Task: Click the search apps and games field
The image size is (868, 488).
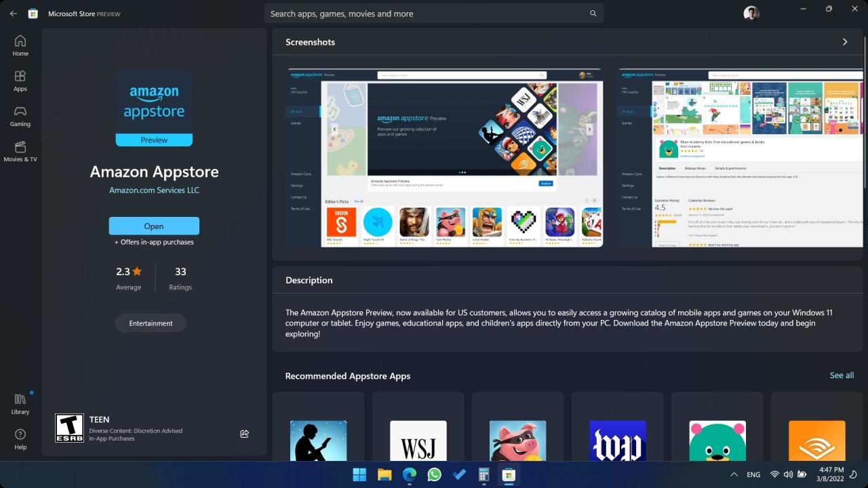Action: [427, 14]
